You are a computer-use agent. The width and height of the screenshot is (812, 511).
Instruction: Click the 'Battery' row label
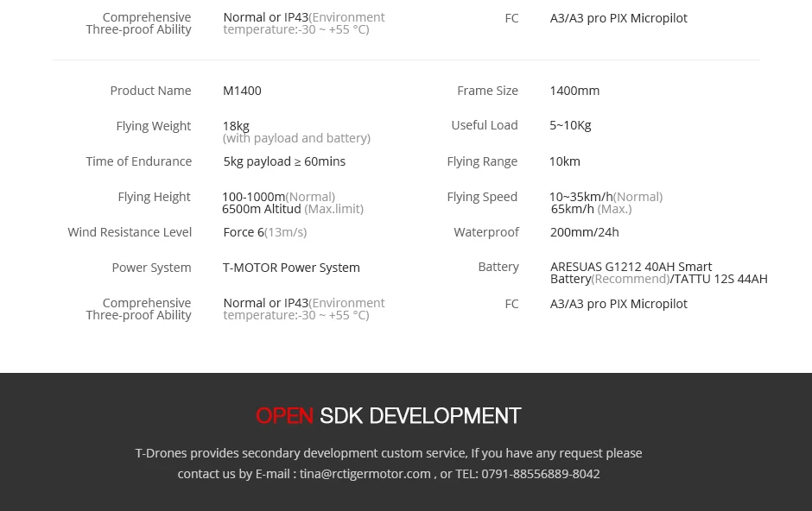498,267
